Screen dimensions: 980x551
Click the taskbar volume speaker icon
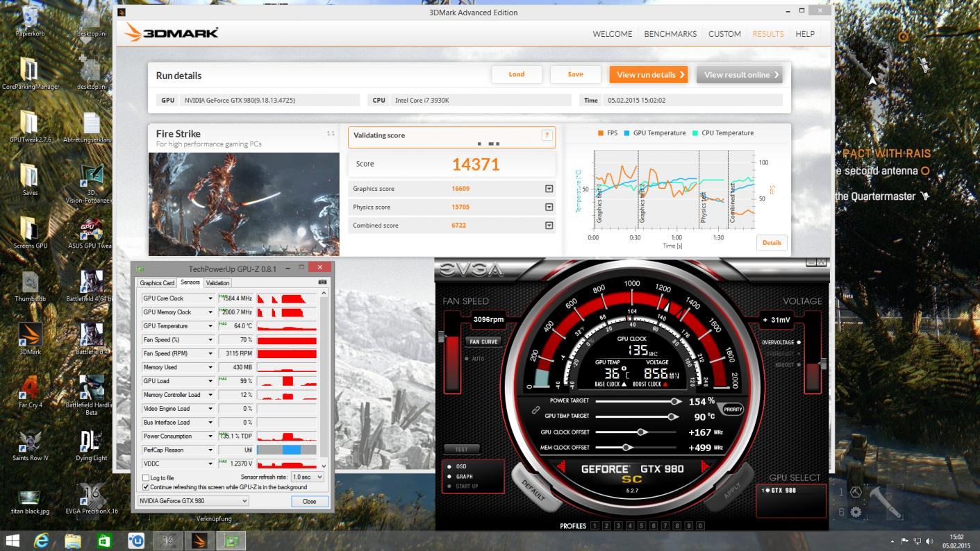coord(929,541)
